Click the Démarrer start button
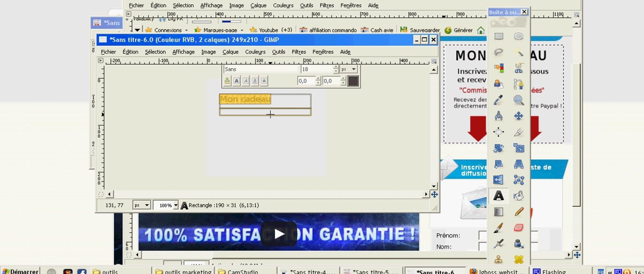 click(x=20, y=271)
